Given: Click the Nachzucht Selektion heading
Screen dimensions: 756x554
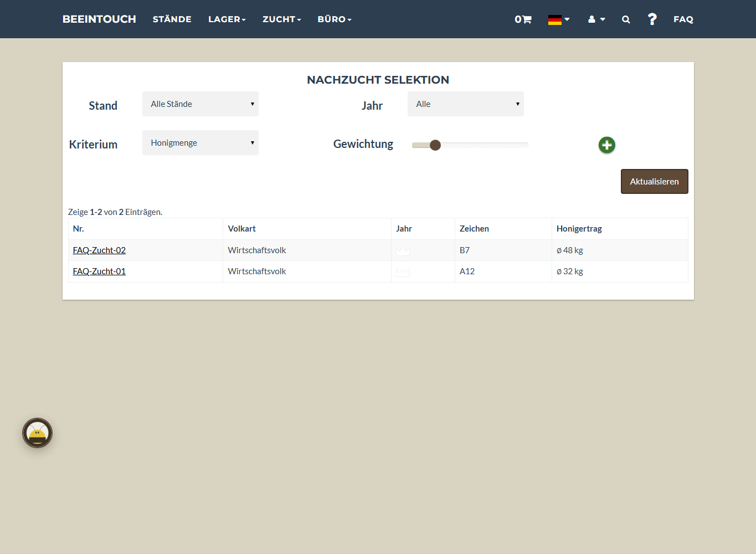Looking at the screenshot, I should click(378, 80).
